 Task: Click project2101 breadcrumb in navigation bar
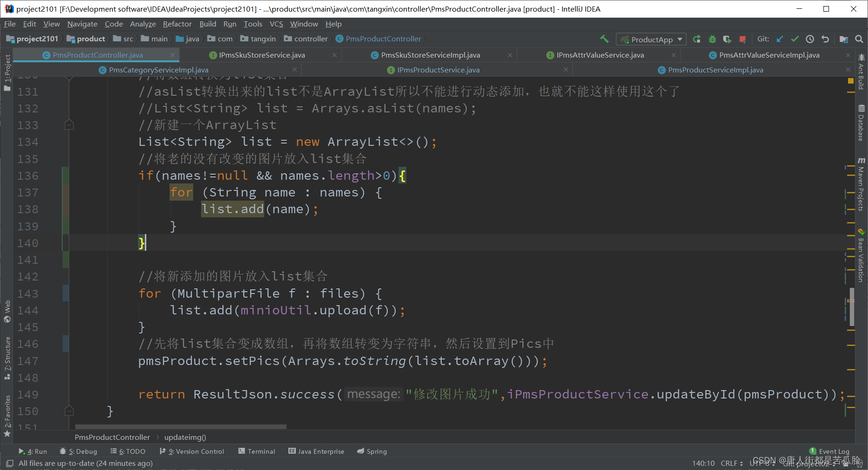coord(32,39)
